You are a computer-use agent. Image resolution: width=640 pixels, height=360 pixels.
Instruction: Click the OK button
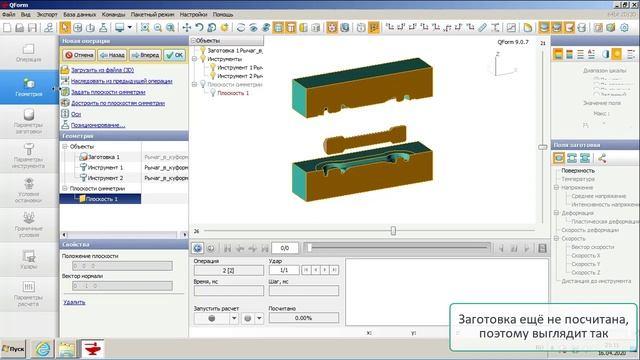click(x=175, y=55)
